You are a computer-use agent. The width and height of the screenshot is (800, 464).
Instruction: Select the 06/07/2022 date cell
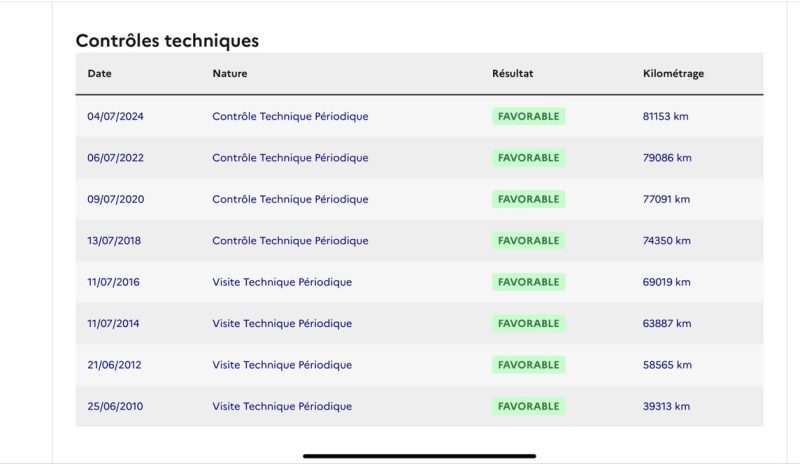pos(115,158)
